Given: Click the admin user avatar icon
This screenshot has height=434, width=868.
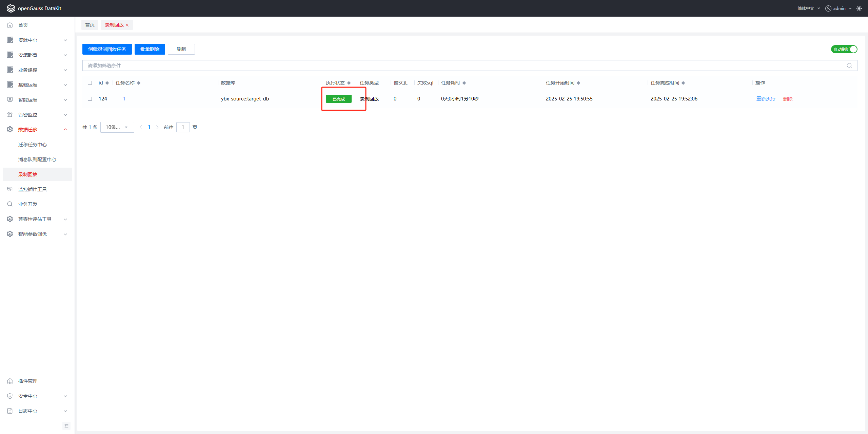Looking at the screenshot, I should [x=828, y=8].
